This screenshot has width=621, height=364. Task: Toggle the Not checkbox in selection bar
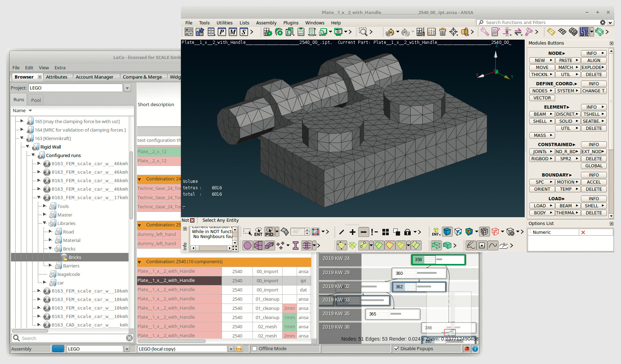click(192, 220)
